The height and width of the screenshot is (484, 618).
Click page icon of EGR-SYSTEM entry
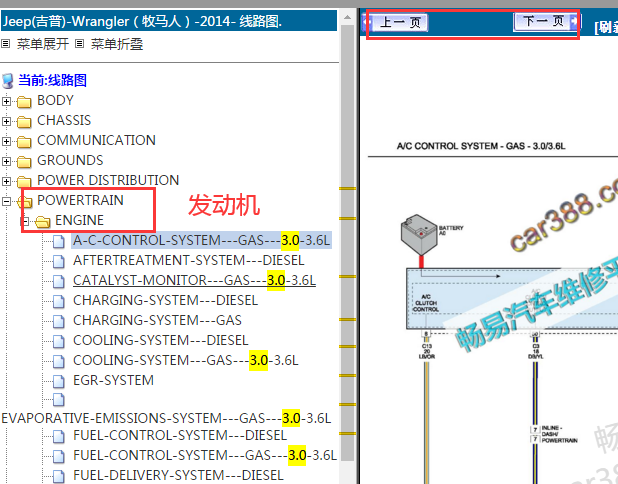coord(58,381)
